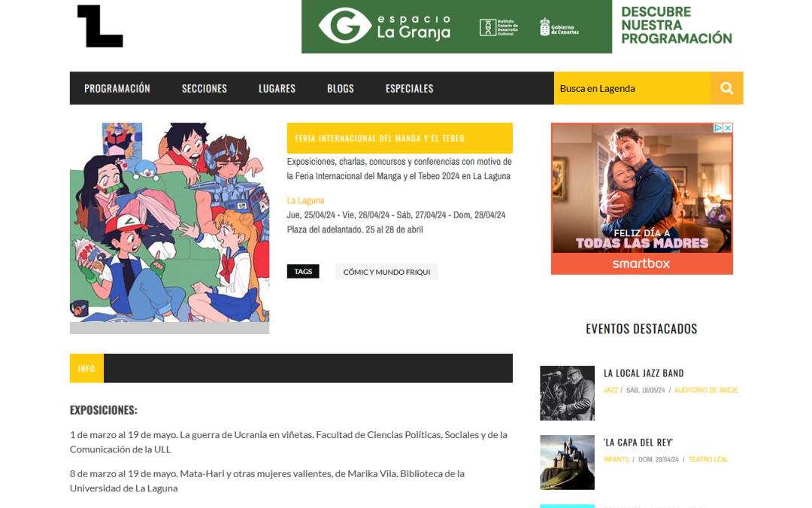Open the Blogs menu

point(341,89)
